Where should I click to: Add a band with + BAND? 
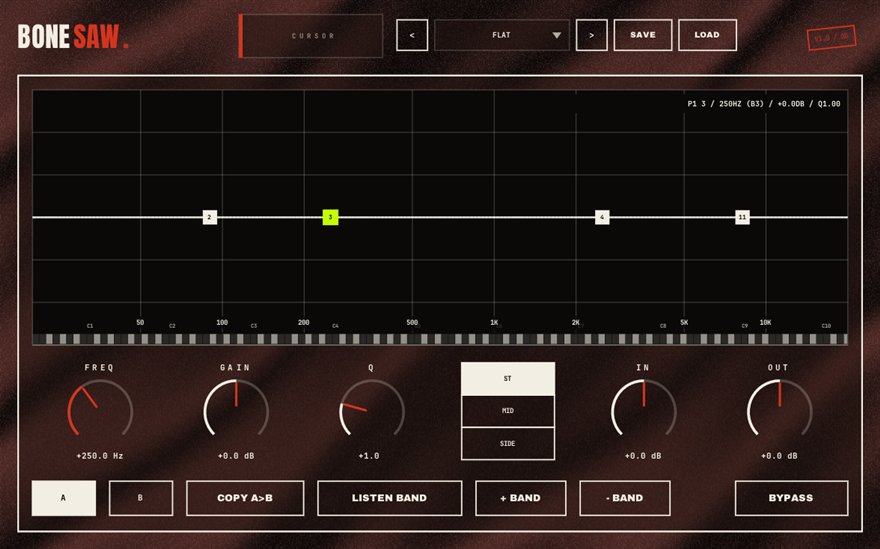click(x=521, y=498)
